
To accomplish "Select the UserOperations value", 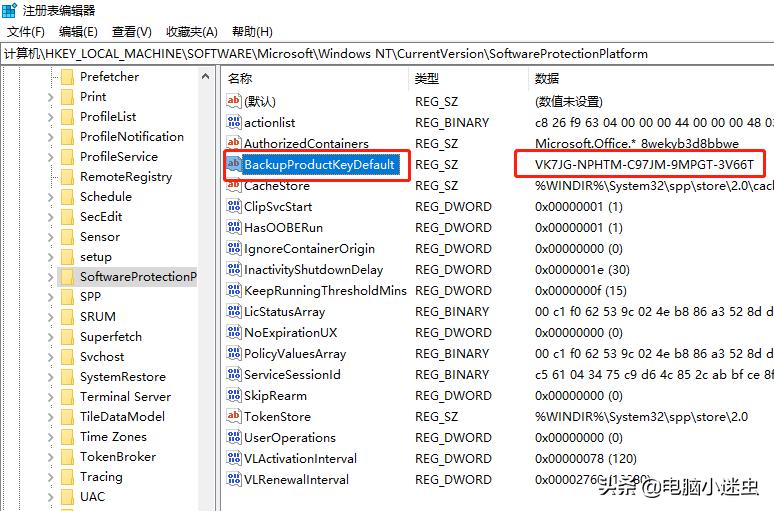I will coord(290,438).
